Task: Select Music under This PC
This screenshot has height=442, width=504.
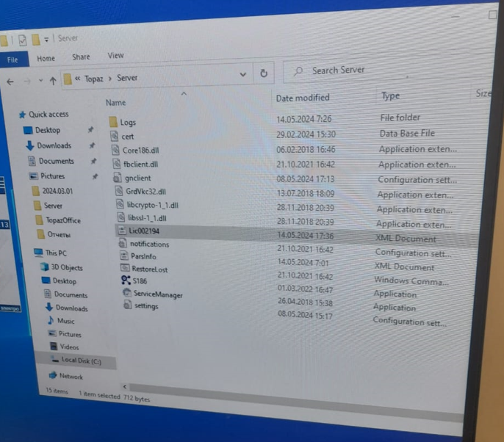Action: (x=65, y=321)
